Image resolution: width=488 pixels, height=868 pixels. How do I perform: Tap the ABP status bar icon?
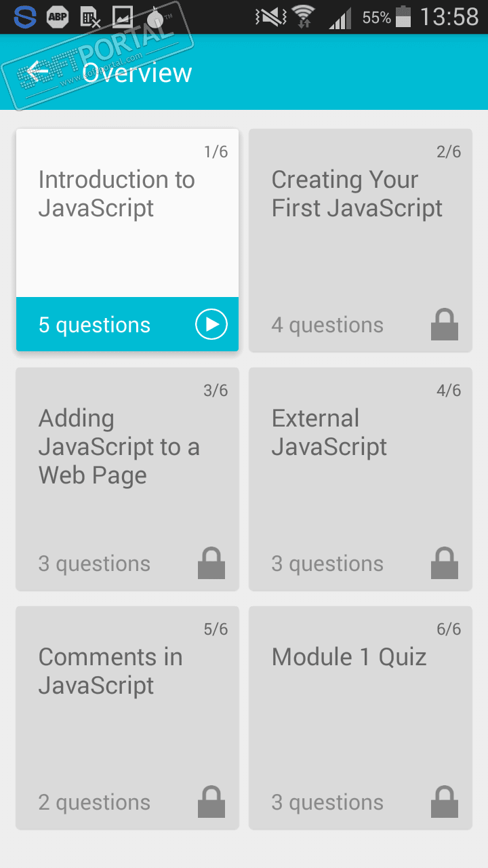tap(58, 16)
